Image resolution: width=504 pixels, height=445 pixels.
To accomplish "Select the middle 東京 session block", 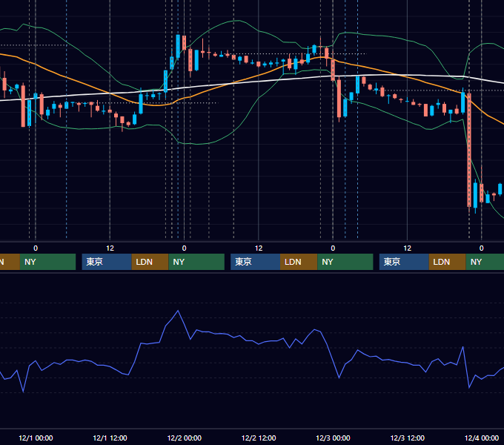I will coord(255,262).
